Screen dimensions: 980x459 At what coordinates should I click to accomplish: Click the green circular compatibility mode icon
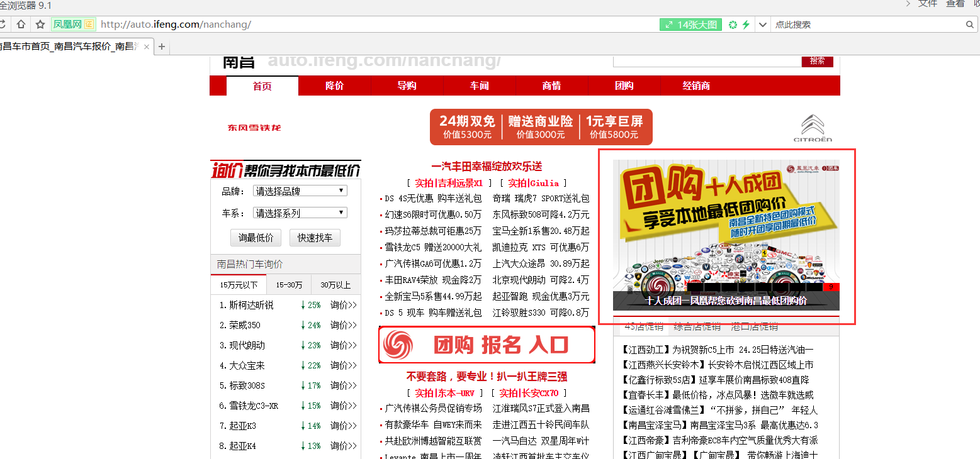coord(733,25)
